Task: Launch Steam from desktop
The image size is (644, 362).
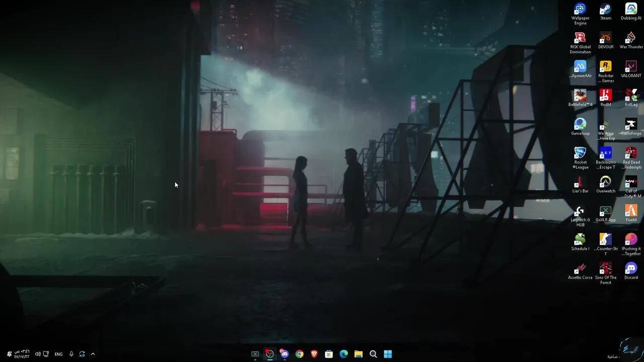Action: 606,12
